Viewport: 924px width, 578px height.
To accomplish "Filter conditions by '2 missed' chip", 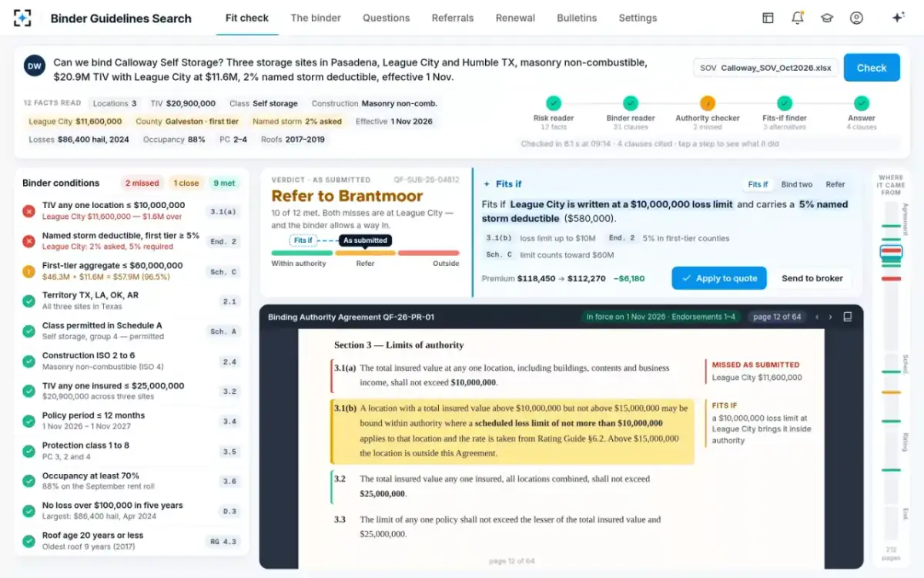I will coord(142,183).
